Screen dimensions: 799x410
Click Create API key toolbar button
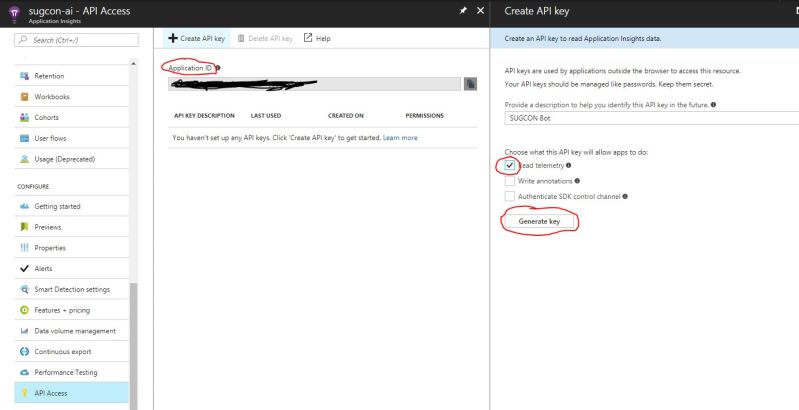(197, 38)
